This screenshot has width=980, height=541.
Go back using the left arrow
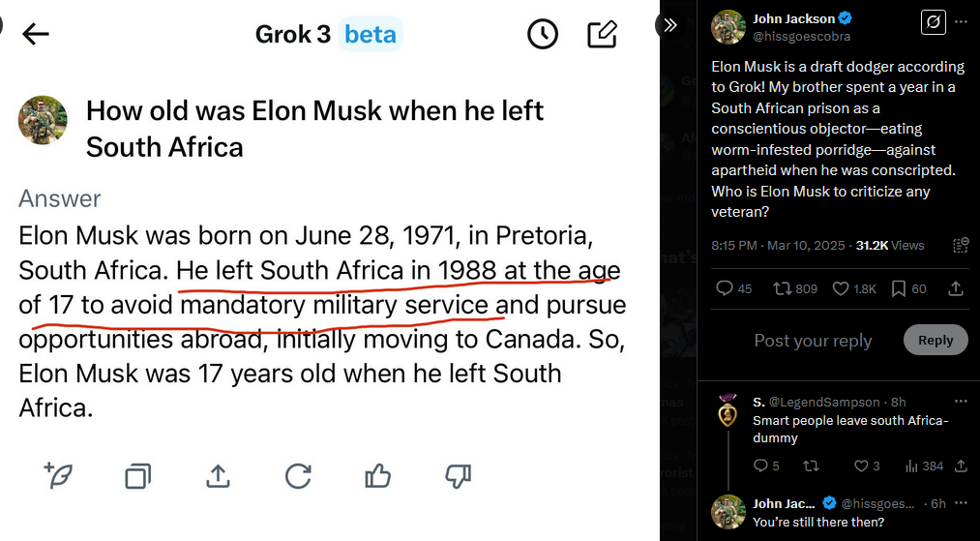(x=35, y=35)
